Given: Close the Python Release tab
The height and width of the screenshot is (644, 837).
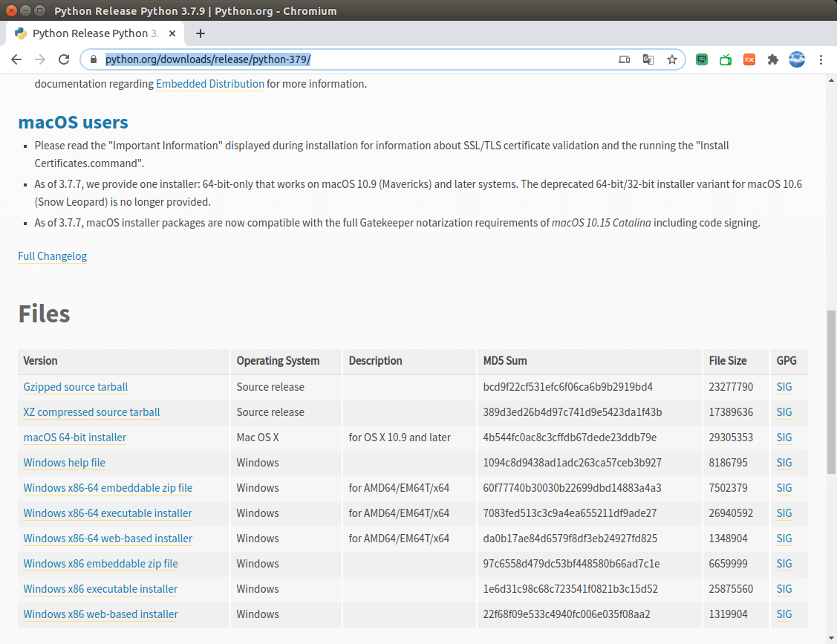Looking at the screenshot, I should click(172, 33).
